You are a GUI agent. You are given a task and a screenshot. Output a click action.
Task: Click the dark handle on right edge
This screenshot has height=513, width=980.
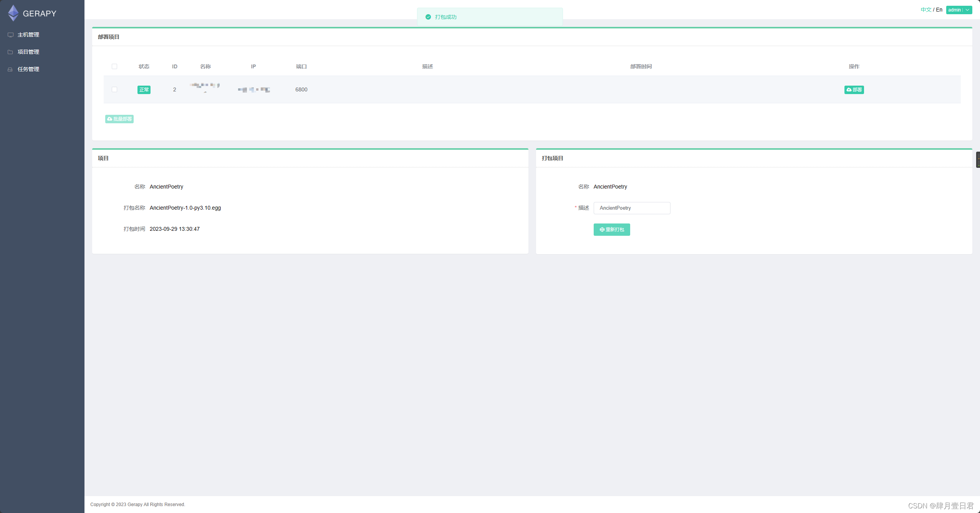(978, 160)
